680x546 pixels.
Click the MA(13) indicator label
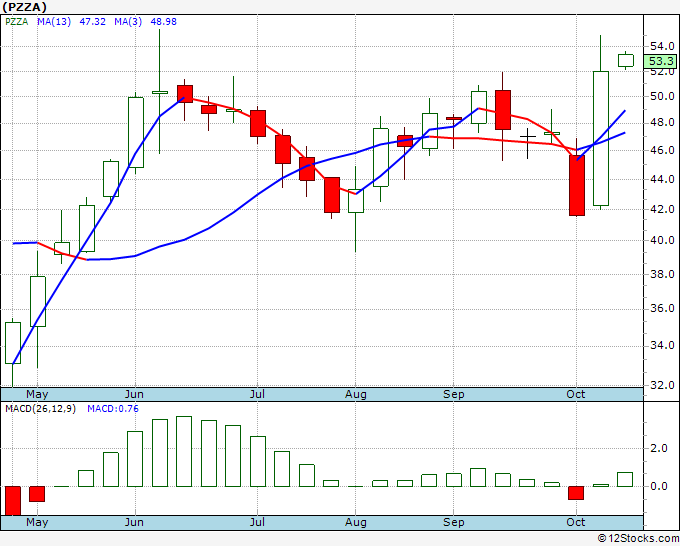[x=54, y=22]
